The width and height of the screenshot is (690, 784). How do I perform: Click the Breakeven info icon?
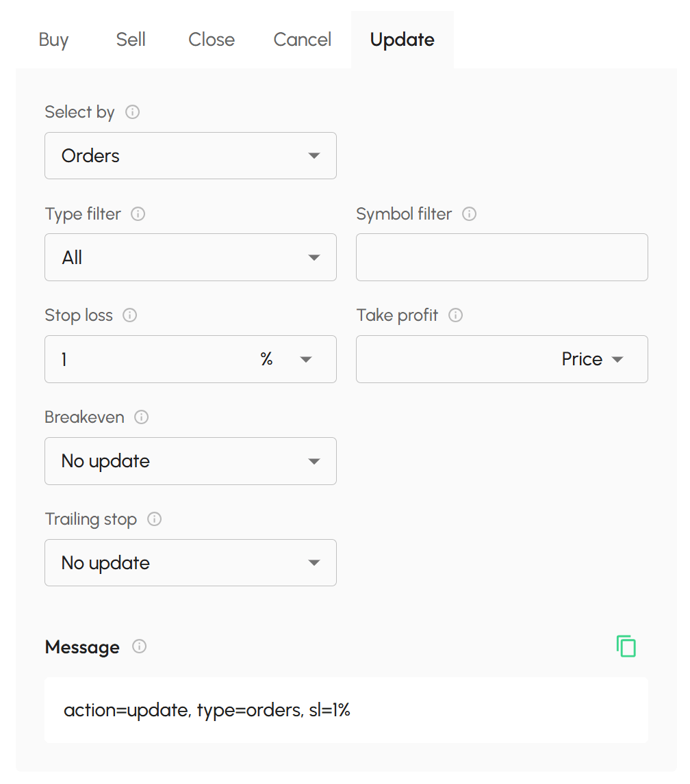tap(140, 417)
